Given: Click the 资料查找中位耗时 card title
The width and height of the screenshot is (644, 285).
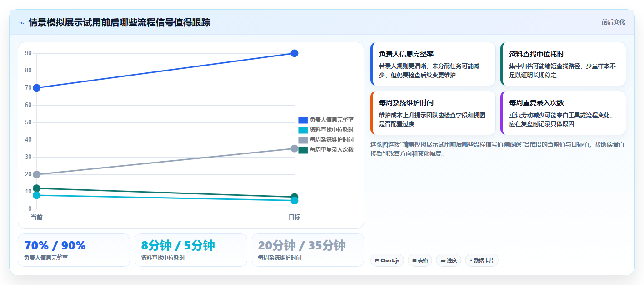Looking at the screenshot, I should pos(537,54).
